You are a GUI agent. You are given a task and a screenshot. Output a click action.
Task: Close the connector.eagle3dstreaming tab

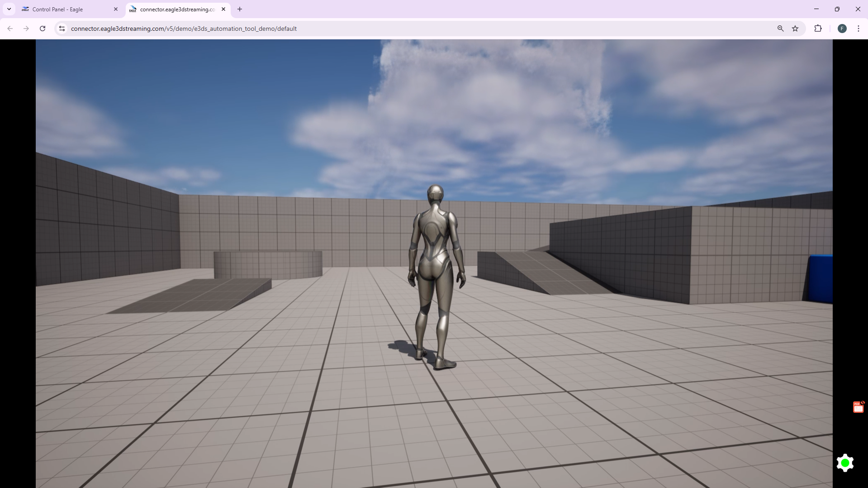click(223, 9)
